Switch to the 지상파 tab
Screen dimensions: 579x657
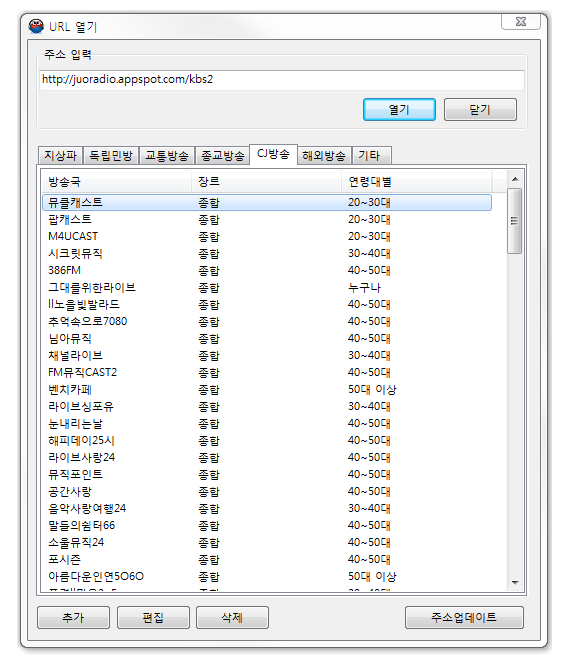pyautogui.click(x=60, y=156)
